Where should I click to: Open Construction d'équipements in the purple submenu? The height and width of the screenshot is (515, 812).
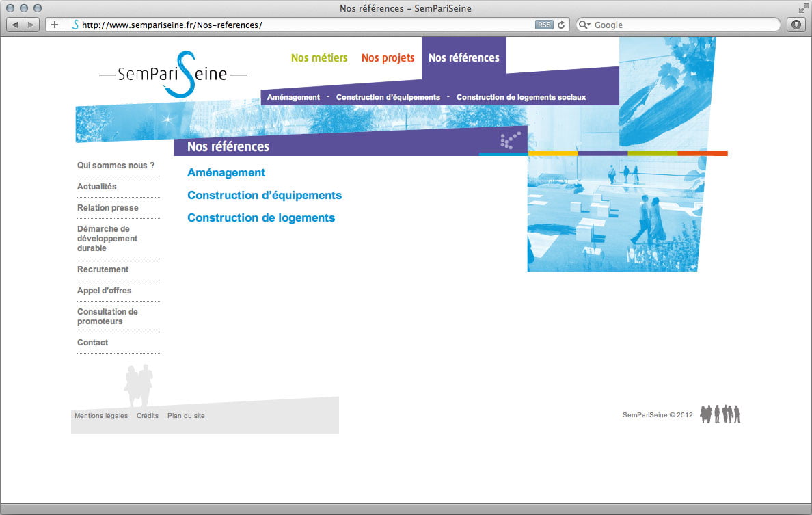click(x=388, y=97)
